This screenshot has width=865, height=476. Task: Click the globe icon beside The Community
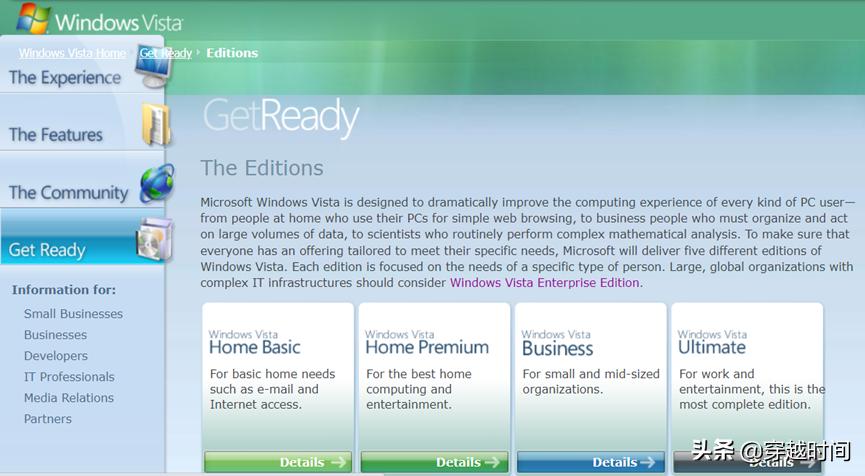[x=157, y=183]
